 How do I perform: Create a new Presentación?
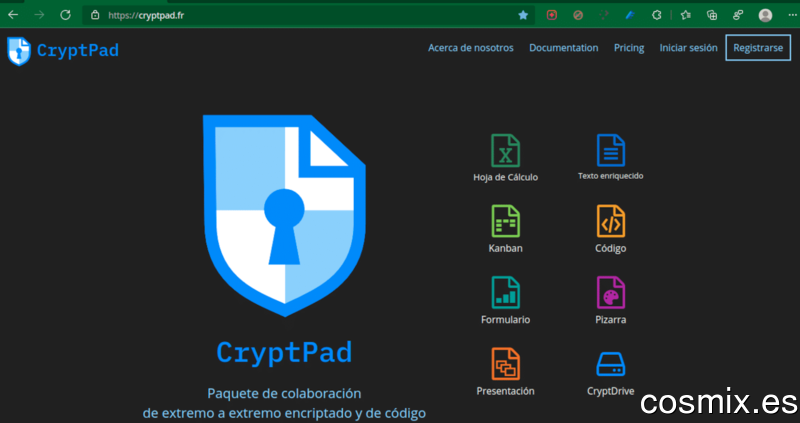tap(506, 364)
